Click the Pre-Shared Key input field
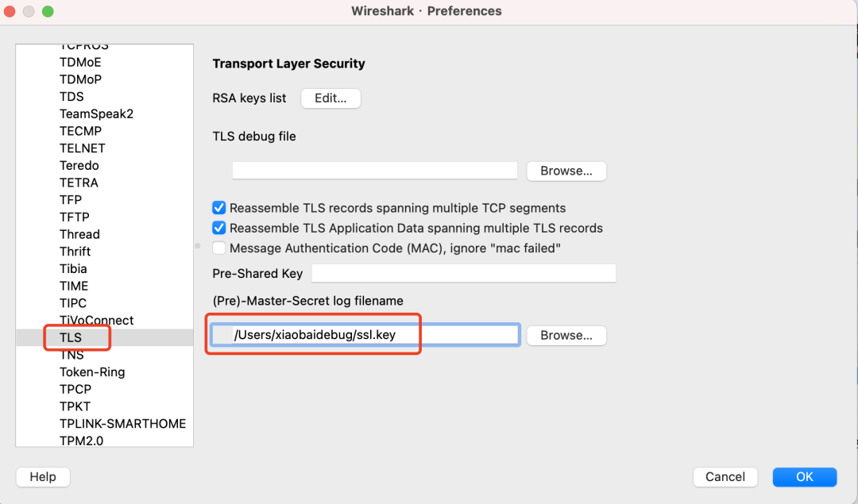The width and height of the screenshot is (858, 504). point(463,273)
